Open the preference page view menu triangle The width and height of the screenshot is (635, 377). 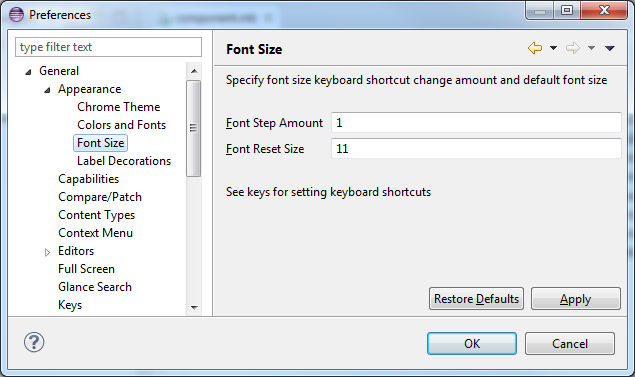pyautogui.click(x=610, y=48)
